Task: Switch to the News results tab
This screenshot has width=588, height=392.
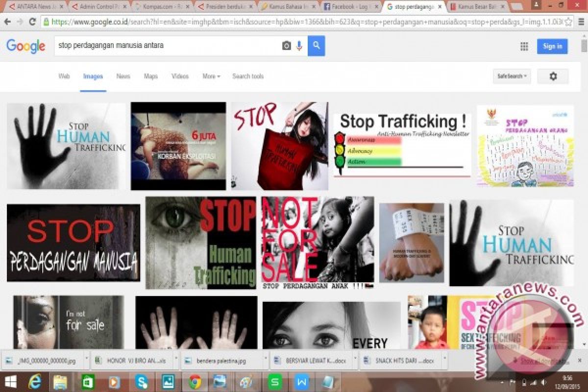Action: [x=123, y=76]
